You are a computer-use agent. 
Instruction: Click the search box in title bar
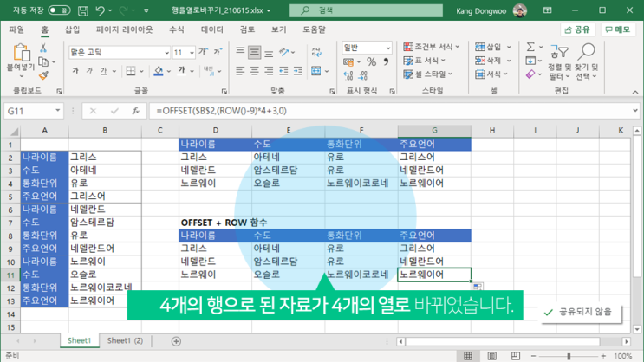(x=366, y=10)
